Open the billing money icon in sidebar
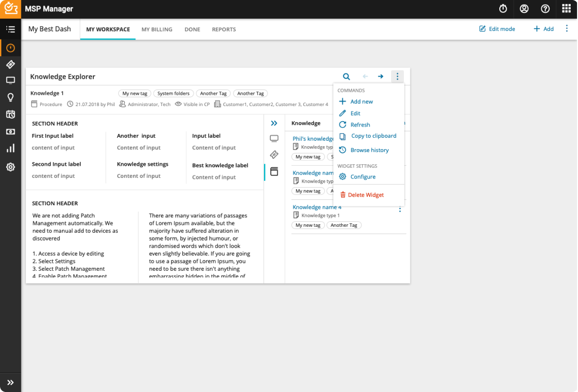The width and height of the screenshot is (578, 392). (10, 131)
